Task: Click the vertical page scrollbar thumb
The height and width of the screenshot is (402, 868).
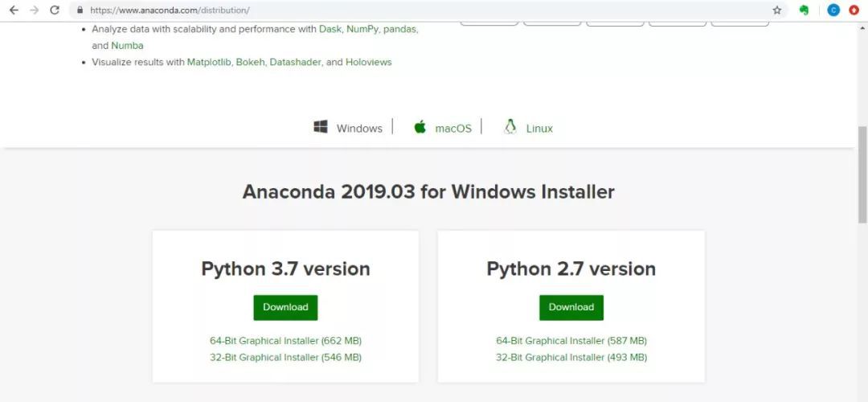Action: point(862,174)
